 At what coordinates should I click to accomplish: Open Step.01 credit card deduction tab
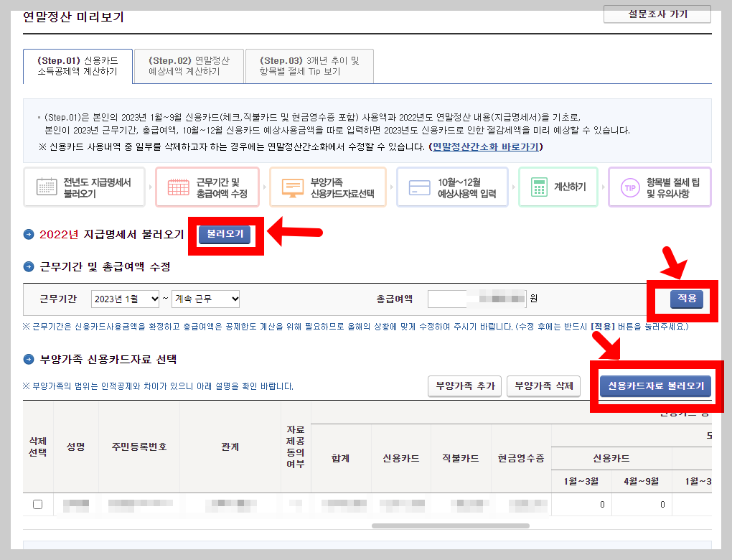(x=78, y=66)
